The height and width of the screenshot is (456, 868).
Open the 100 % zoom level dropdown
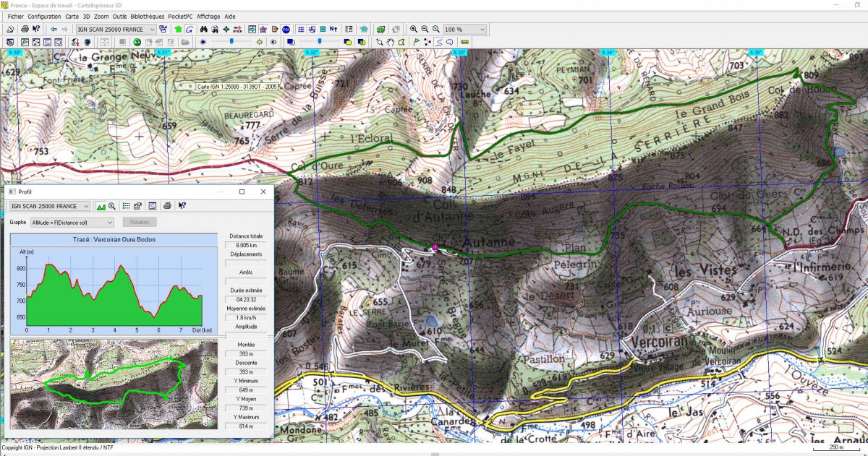464,30
